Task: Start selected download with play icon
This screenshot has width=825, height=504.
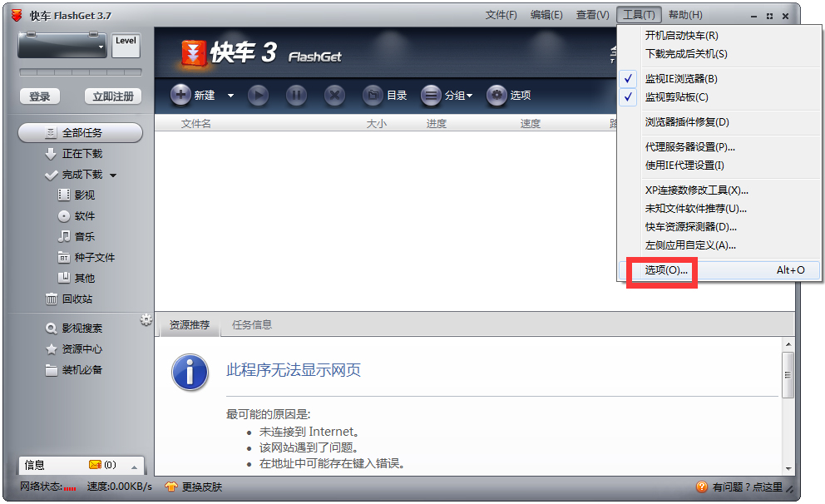Action: pos(258,95)
